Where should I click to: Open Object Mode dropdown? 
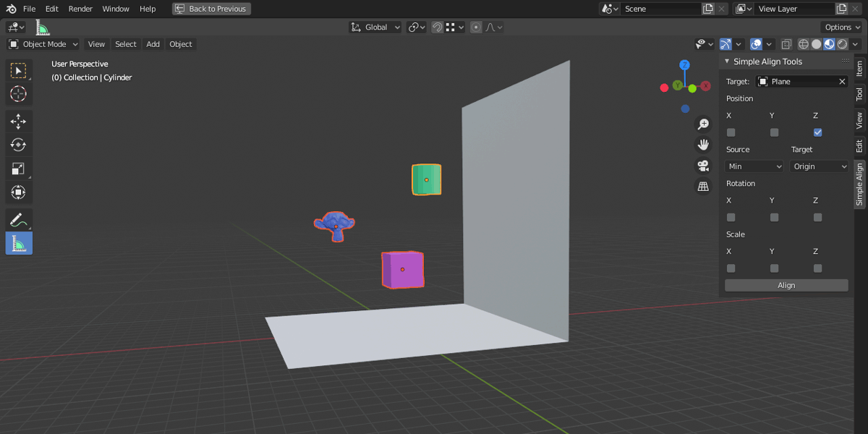point(43,44)
